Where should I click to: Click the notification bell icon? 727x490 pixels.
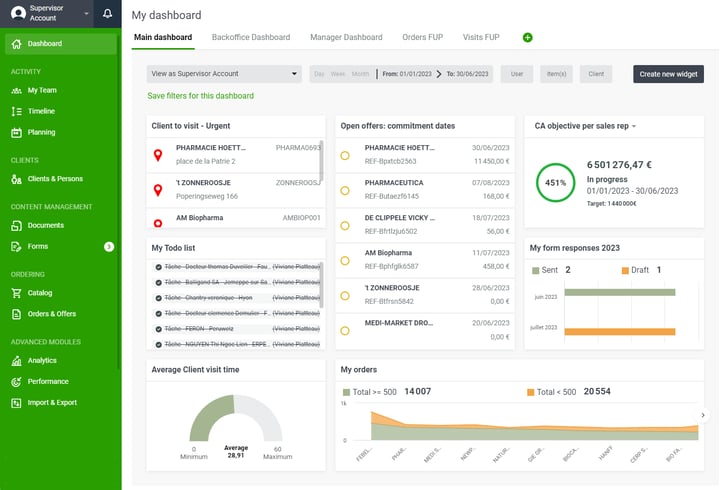click(x=108, y=14)
